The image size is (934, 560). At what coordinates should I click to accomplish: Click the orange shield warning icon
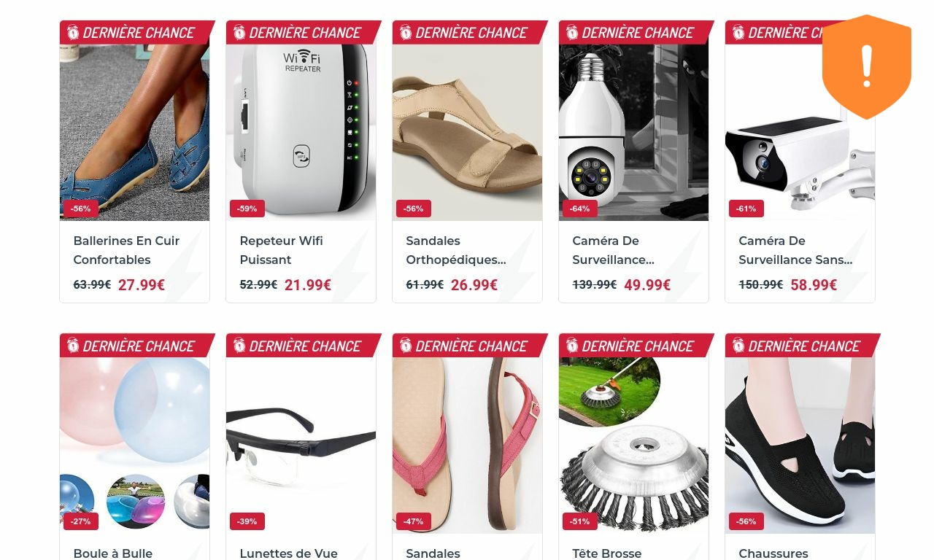(867, 67)
